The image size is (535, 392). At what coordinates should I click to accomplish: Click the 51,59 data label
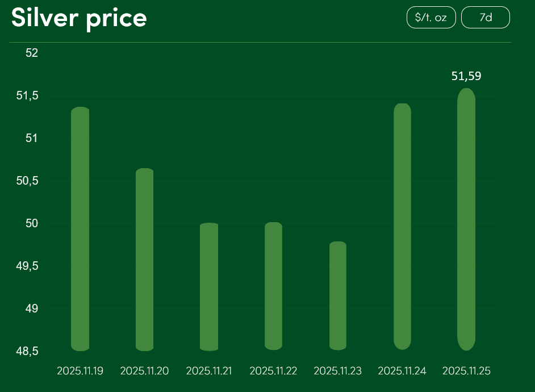click(466, 76)
